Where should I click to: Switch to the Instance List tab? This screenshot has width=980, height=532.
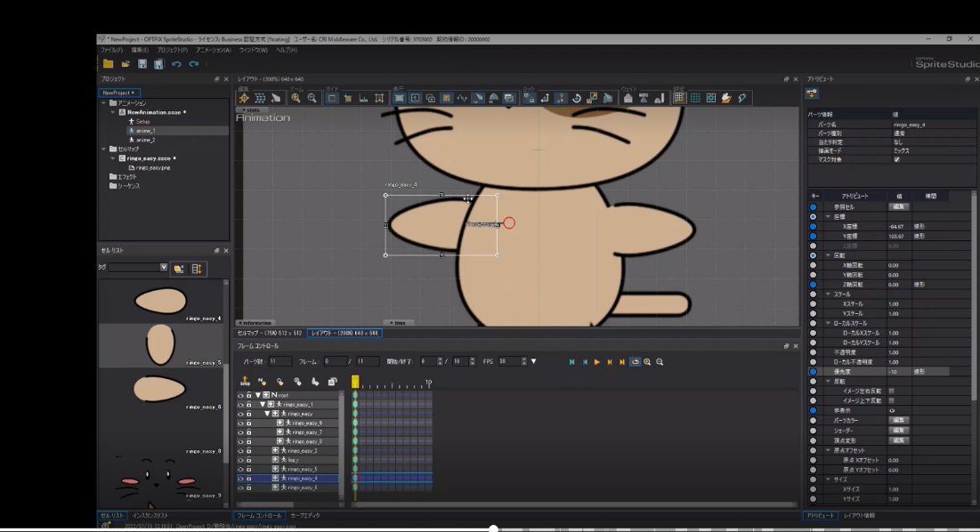tap(150, 516)
